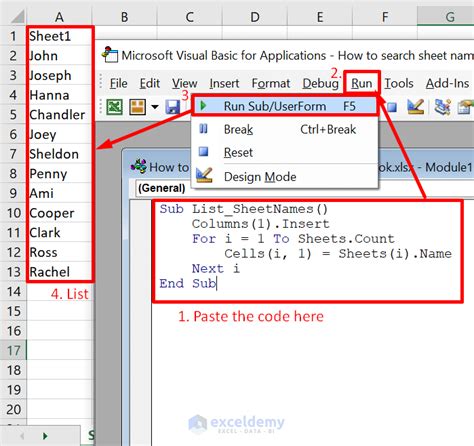Select column G header
Viewport: 474px width, 446px height.
point(446,17)
